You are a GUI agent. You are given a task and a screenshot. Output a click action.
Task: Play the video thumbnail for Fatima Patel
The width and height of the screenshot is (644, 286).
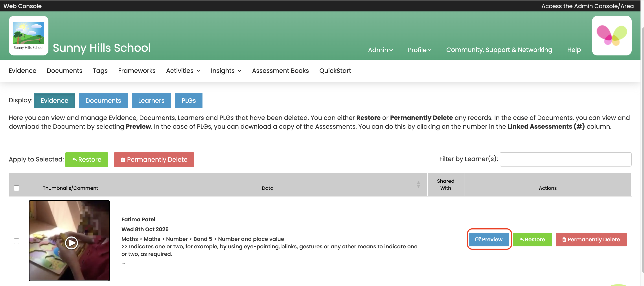pyautogui.click(x=72, y=242)
